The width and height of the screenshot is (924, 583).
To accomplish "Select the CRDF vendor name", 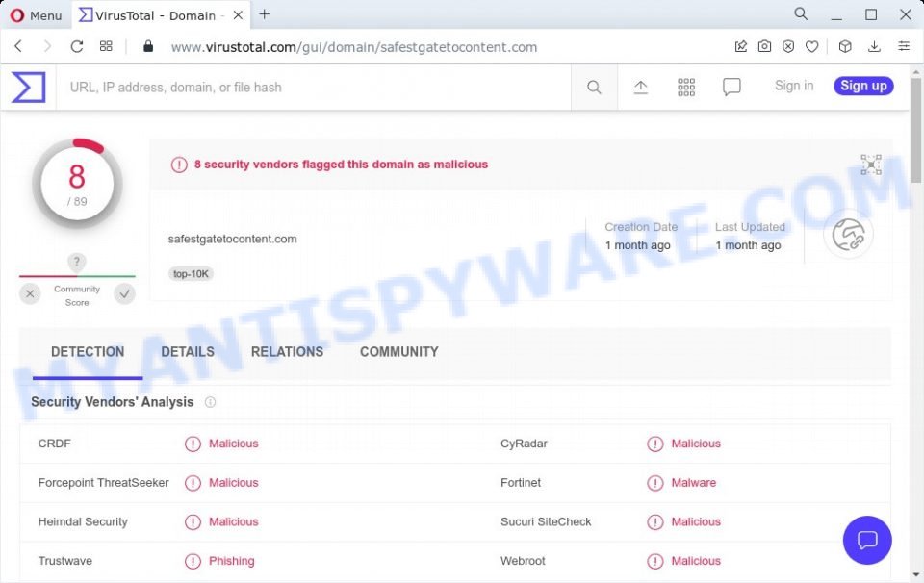I will click(54, 444).
